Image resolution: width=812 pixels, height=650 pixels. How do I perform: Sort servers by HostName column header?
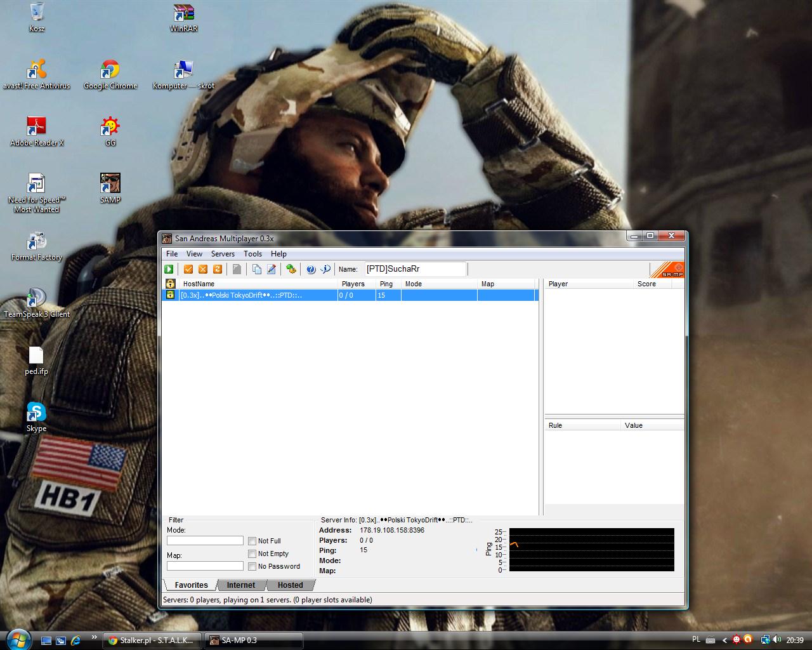point(258,284)
